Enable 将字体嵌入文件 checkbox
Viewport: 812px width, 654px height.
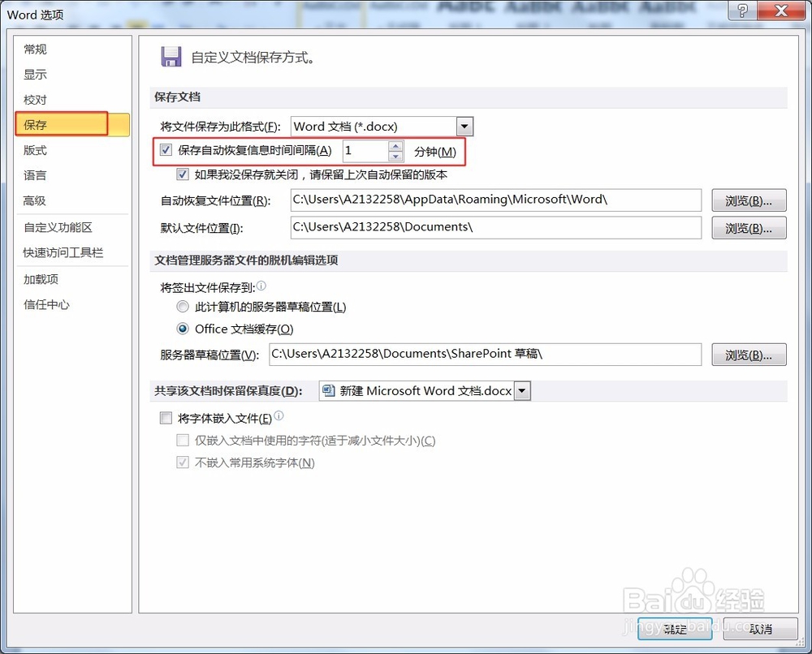pos(166,418)
